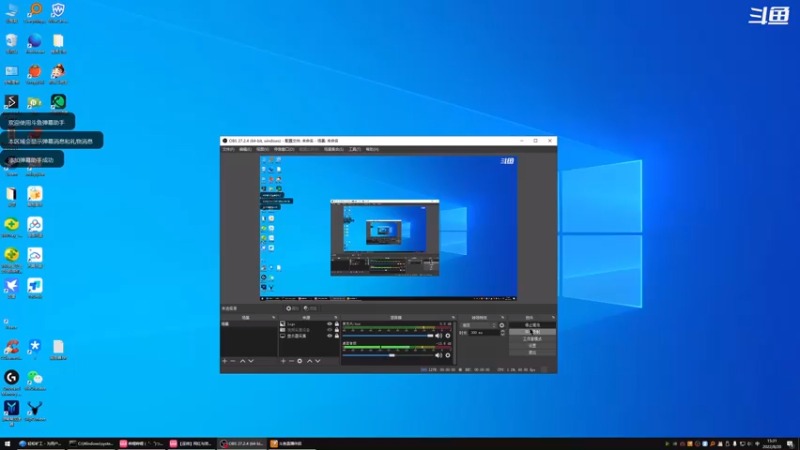Image resolution: width=800 pixels, height=450 pixels.
Task: Move source down in Sources toolbar
Action: 318,361
